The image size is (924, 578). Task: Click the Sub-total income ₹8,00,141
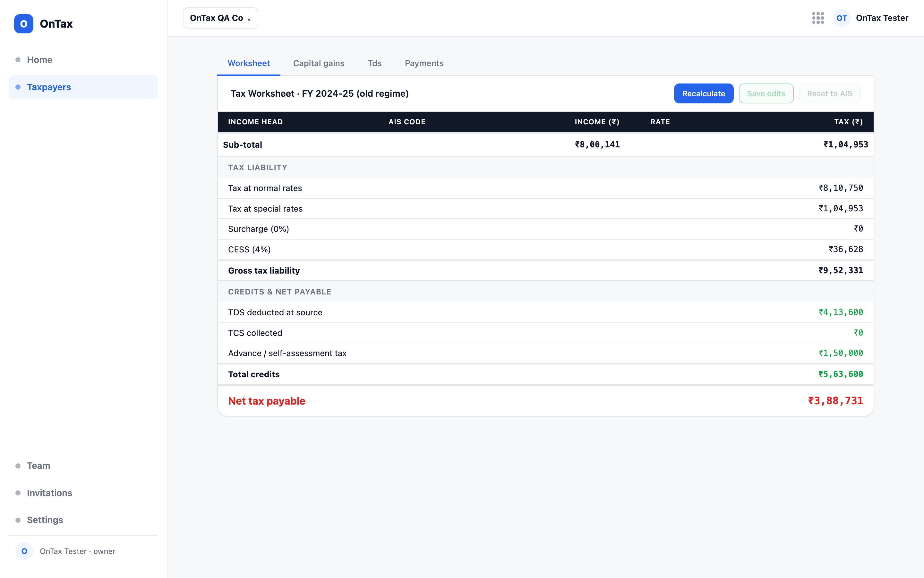[597, 144]
